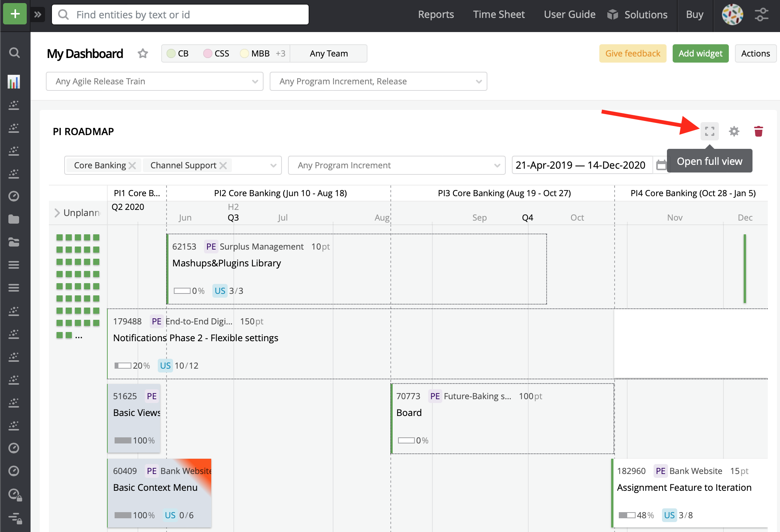Viewport: 780px width, 532px height.
Task: Open Reports in the top menu
Action: tap(436, 15)
